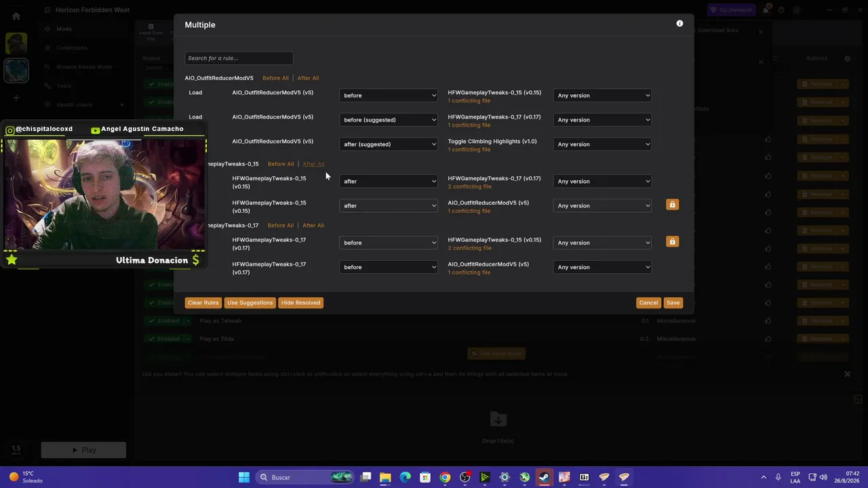Select the Horizon Forbidden West game thumbnail
Image resolution: width=868 pixels, height=488 pixels.
16,70
